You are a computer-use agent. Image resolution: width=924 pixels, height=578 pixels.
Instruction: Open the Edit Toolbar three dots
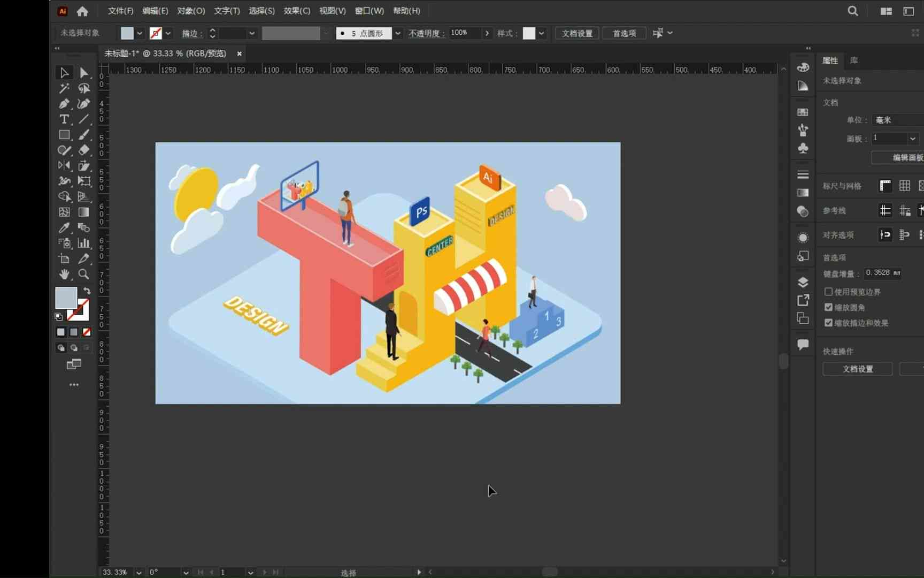[74, 385]
